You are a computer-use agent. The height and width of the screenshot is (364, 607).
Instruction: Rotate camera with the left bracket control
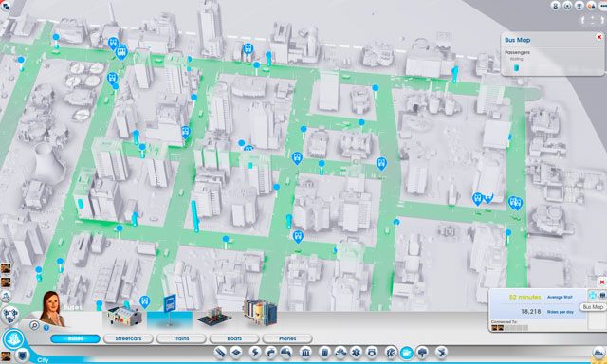(x=583, y=20)
